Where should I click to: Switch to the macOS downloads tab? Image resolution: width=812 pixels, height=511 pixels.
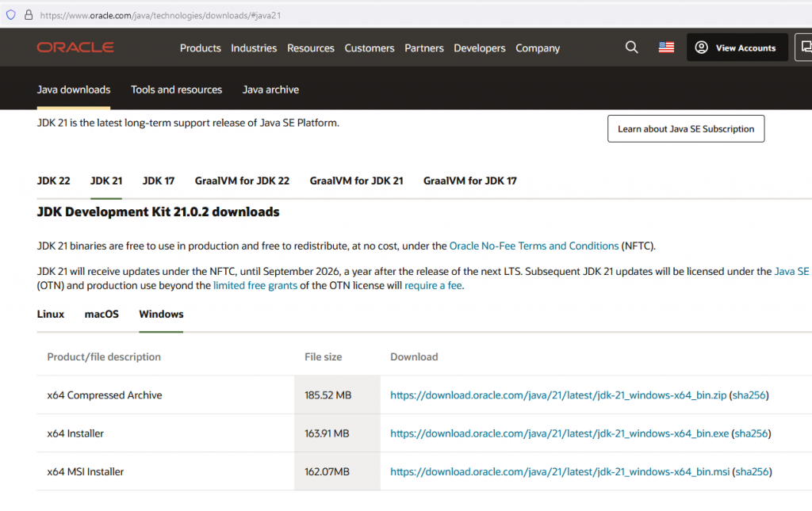[x=101, y=314]
